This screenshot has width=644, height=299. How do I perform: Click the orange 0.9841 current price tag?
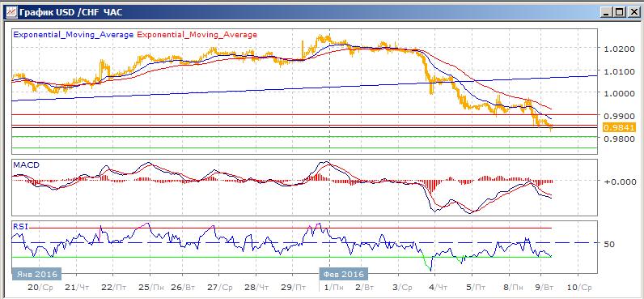(619, 127)
